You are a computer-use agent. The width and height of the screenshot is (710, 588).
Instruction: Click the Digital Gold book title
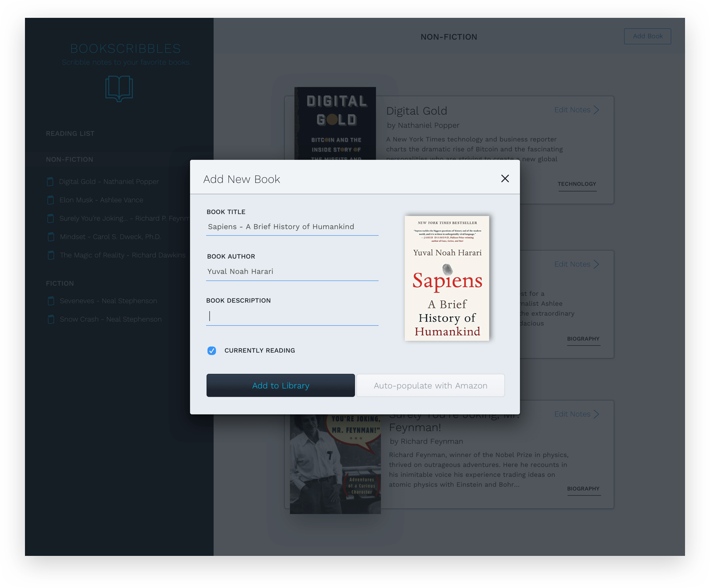(417, 111)
